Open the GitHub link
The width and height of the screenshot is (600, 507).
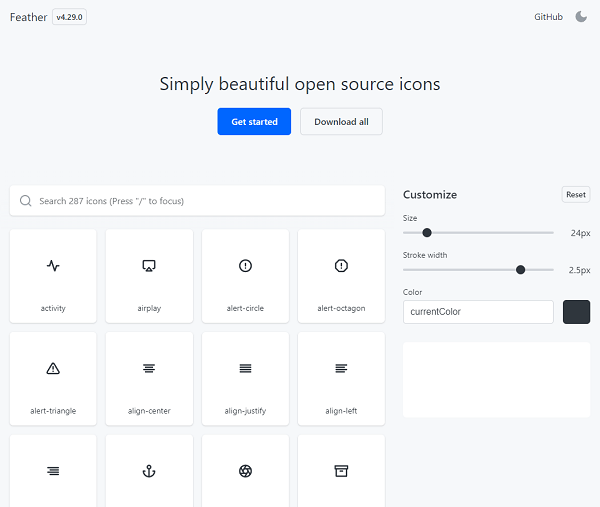tap(548, 17)
